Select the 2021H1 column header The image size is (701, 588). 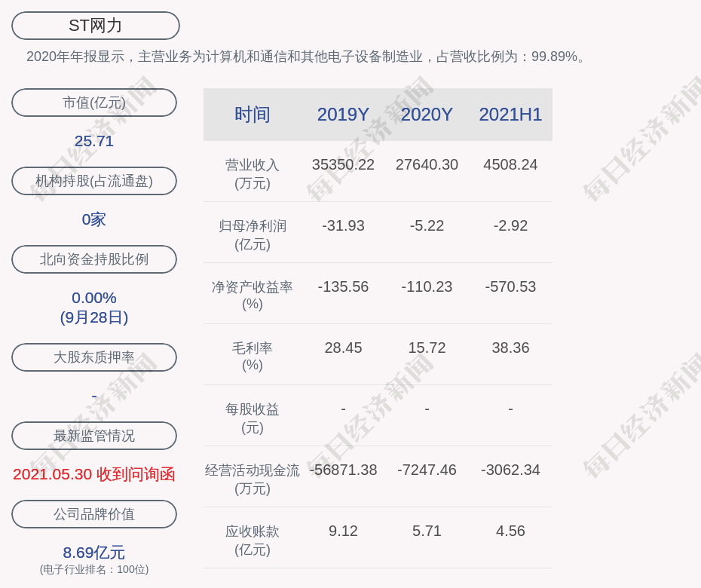(x=510, y=115)
